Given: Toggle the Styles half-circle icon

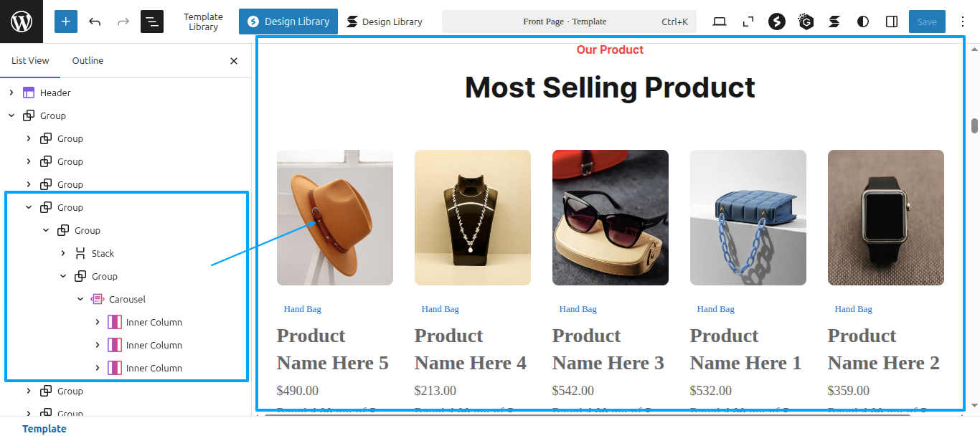Looking at the screenshot, I should [863, 22].
